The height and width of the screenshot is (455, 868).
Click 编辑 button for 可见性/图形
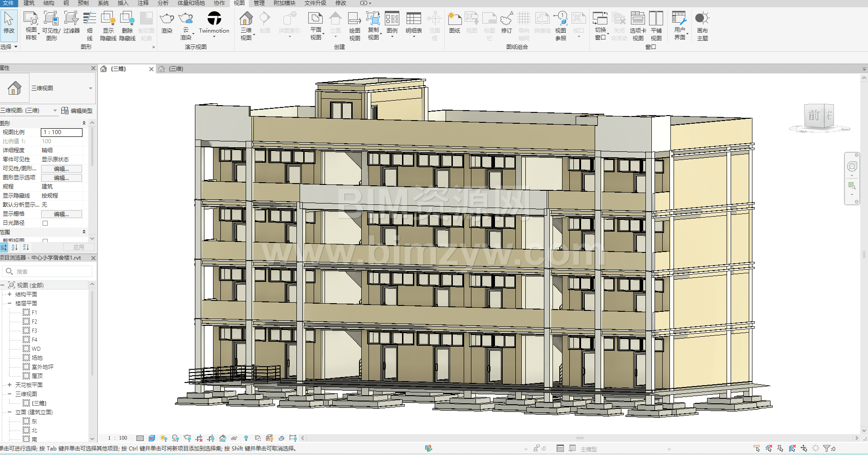point(62,169)
